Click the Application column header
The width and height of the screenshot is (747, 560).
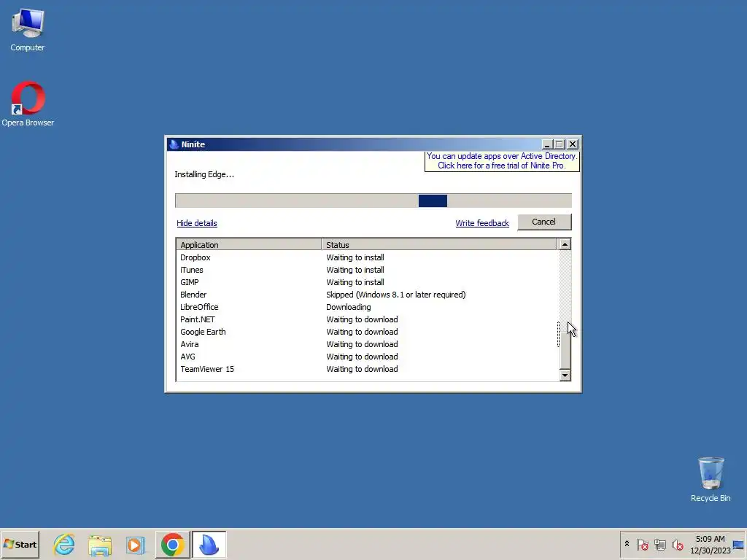[x=249, y=245]
